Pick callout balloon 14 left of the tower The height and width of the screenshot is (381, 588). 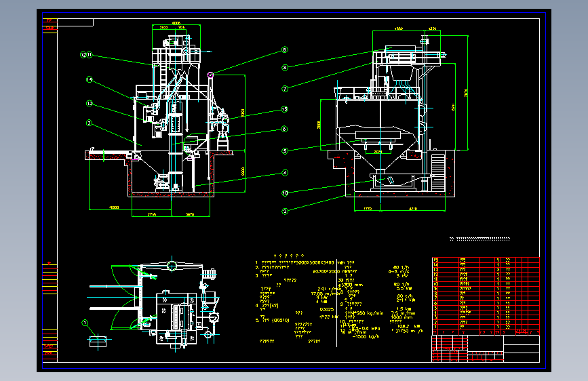(x=90, y=79)
